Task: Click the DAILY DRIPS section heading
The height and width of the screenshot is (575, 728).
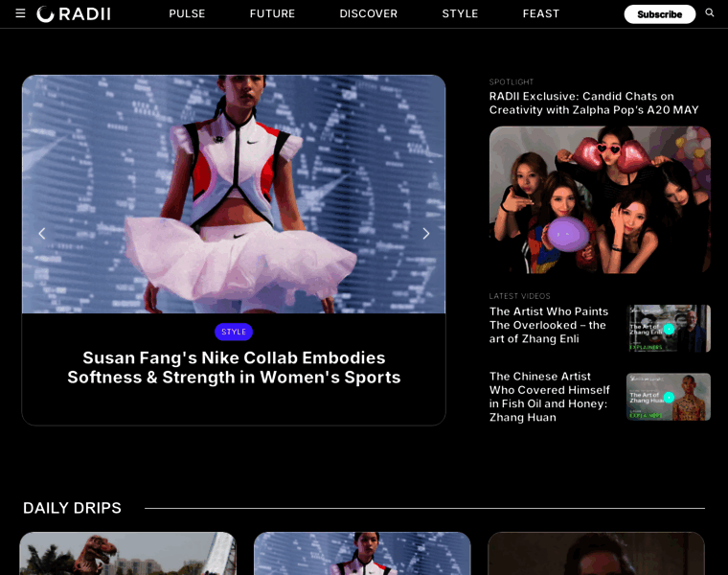Action: [x=72, y=508]
